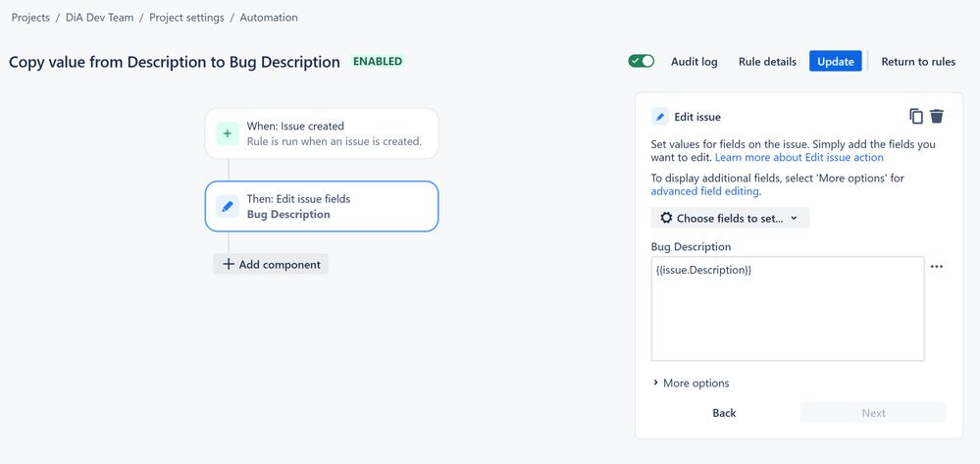The height and width of the screenshot is (464, 980).
Task: Add component to the rule
Action: tap(271, 264)
